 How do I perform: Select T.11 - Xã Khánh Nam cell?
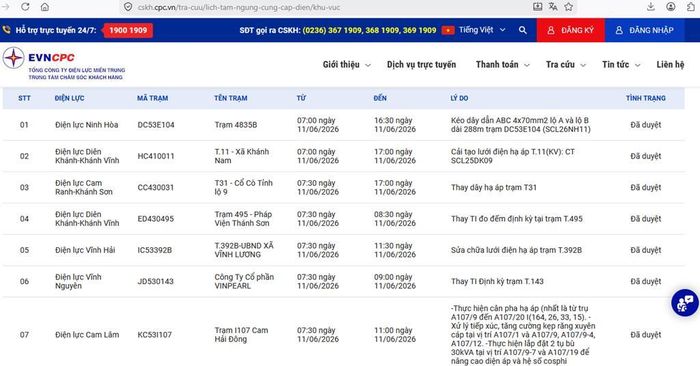coord(242,156)
